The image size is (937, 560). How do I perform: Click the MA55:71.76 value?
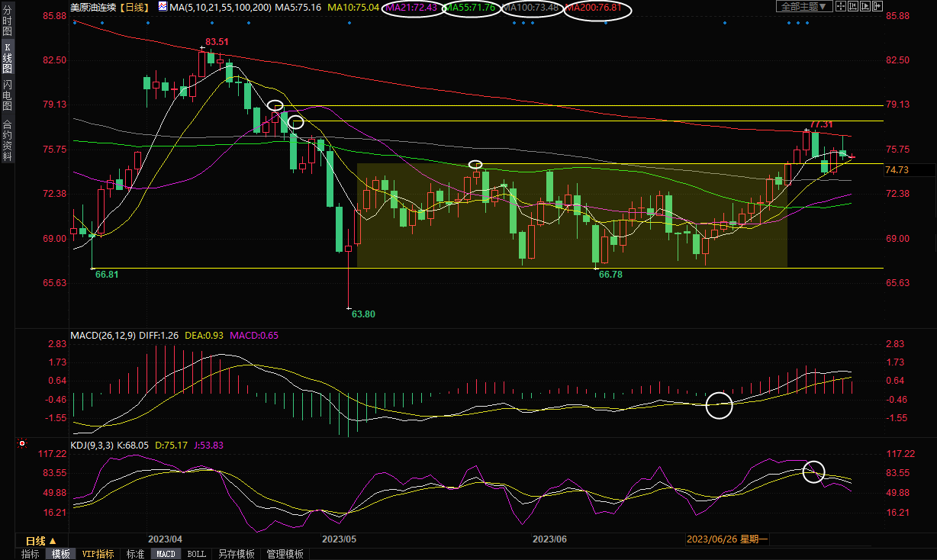[470, 7]
